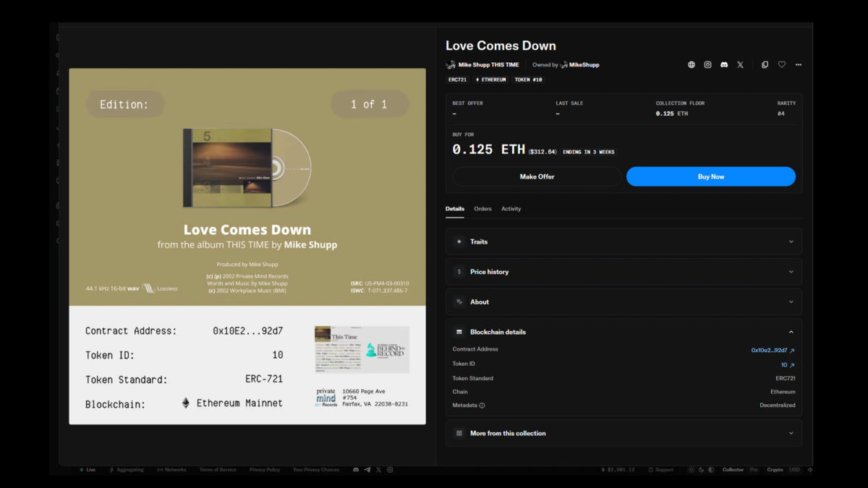
Task: Switch to the Orders tab
Action: point(482,209)
